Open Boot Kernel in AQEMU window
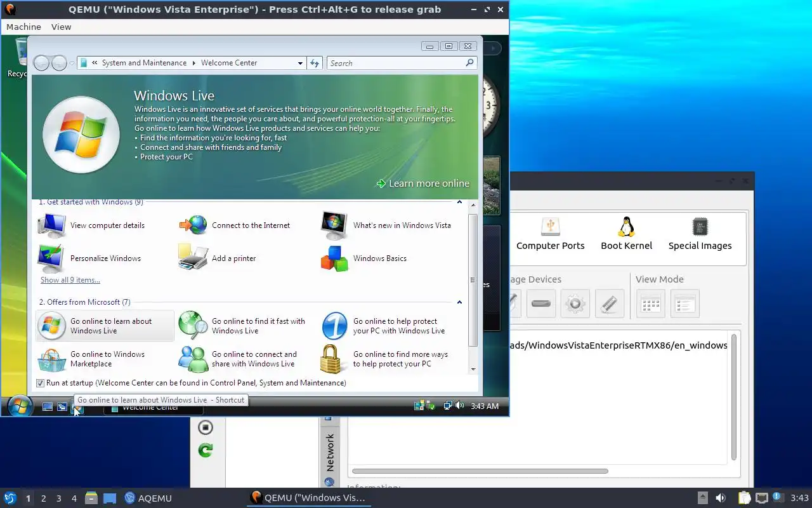This screenshot has width=812, height=508. pyautogui.click(x=626, y=234)
